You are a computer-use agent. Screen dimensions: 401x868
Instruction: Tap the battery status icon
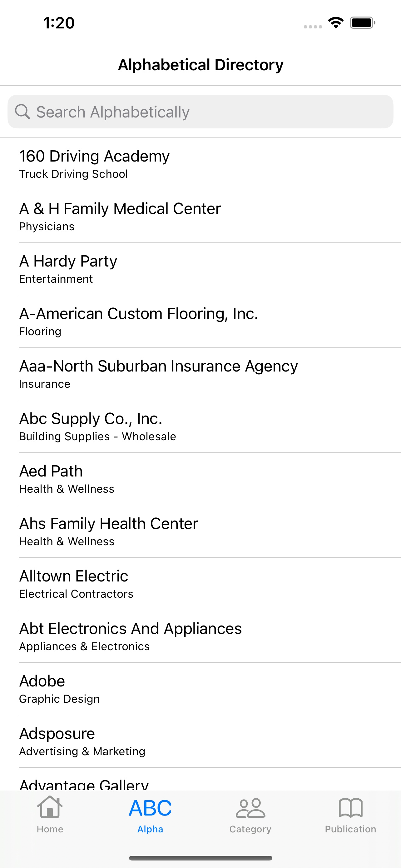click(362, 22)
